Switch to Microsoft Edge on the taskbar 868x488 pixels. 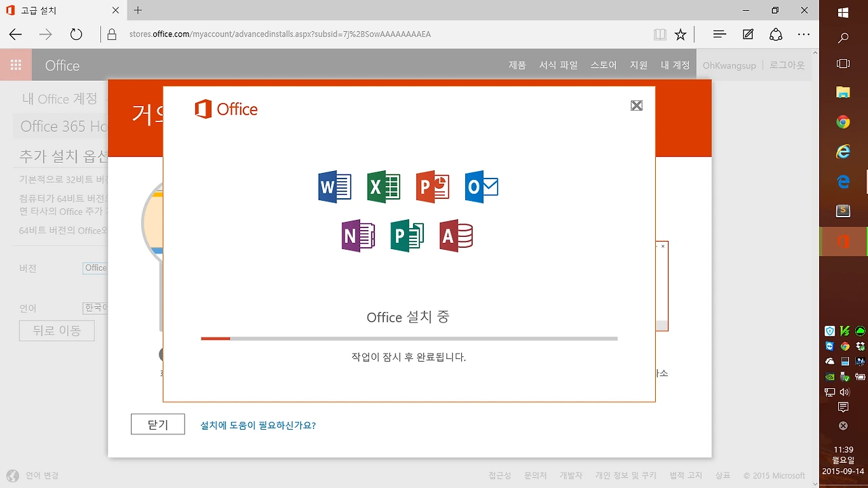[844, 182]
